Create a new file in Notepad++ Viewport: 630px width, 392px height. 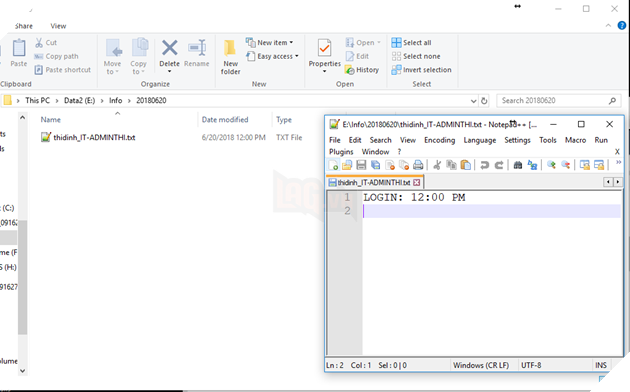333,165
